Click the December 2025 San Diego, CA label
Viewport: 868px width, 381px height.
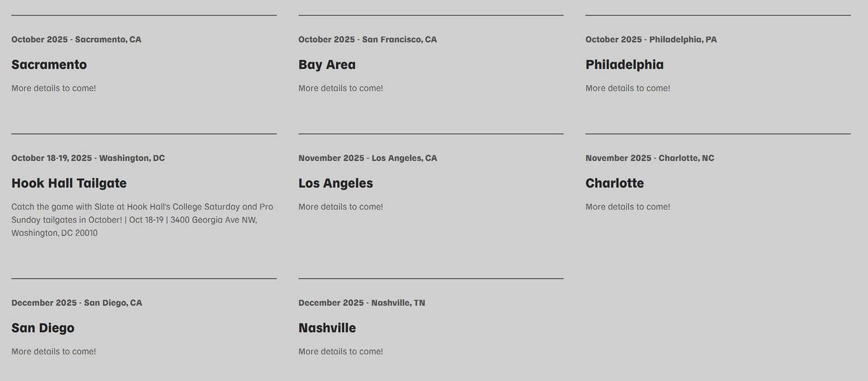pos(77,303)
